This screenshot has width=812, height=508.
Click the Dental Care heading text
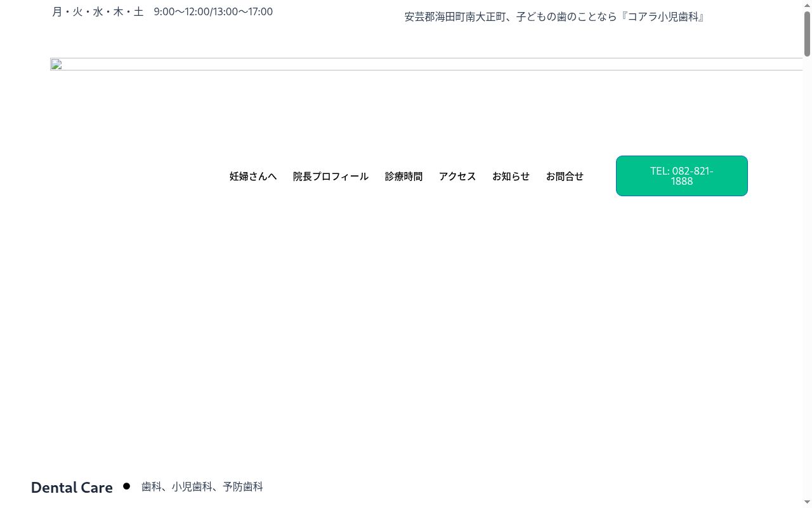(72, 487)
